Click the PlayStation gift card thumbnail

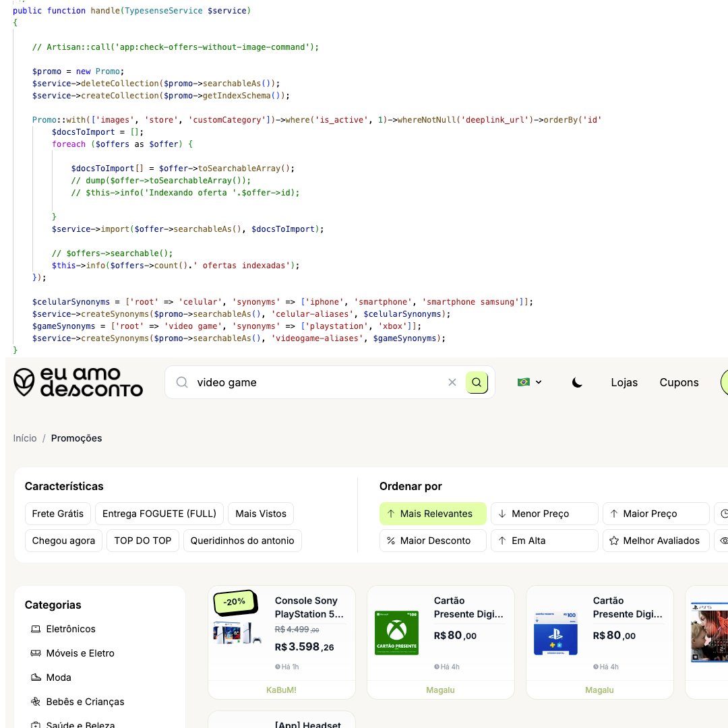tap(555, 633)
